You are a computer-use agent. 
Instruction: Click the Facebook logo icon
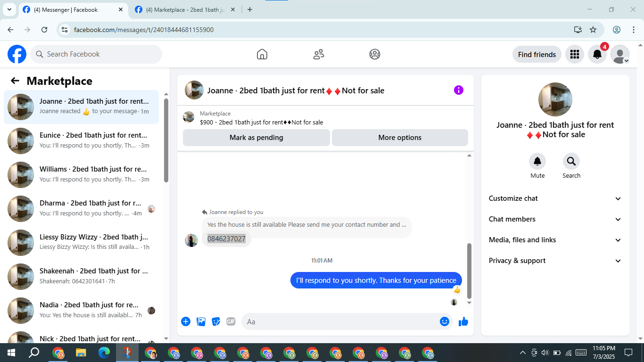[17, 54]
